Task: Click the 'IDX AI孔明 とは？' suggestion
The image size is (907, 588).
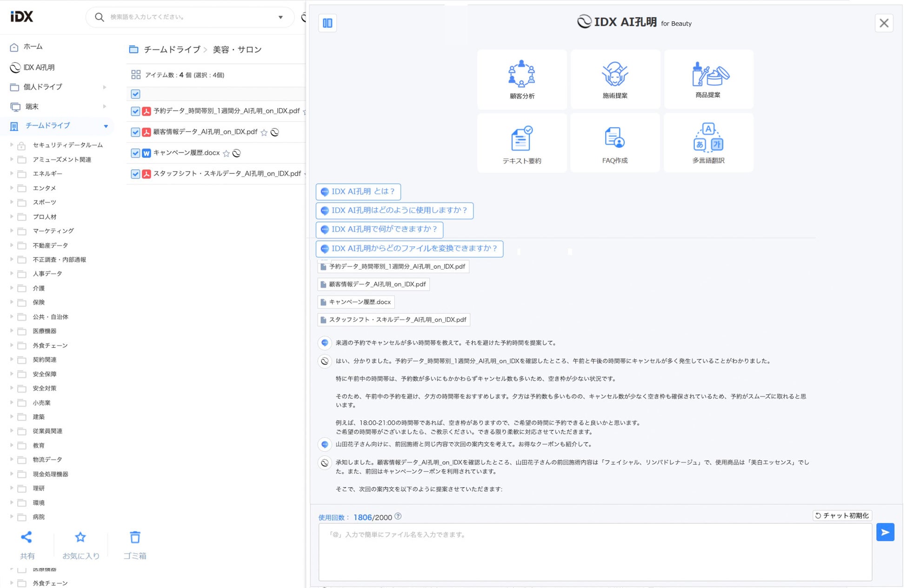Action: tap(358, 192)
